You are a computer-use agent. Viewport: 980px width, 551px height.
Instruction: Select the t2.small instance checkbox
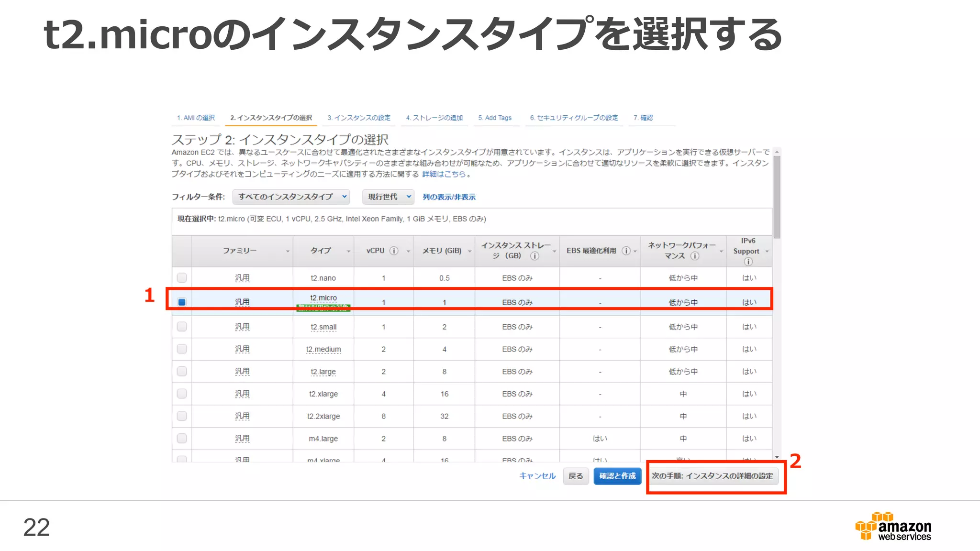pos(182,327)
